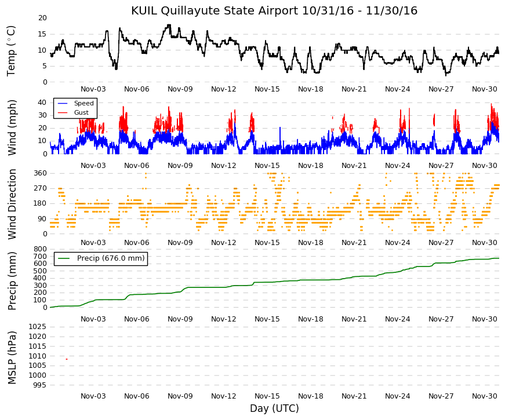Click the Speed legend text label
505x420 pixels.
[x=83, y=103]
